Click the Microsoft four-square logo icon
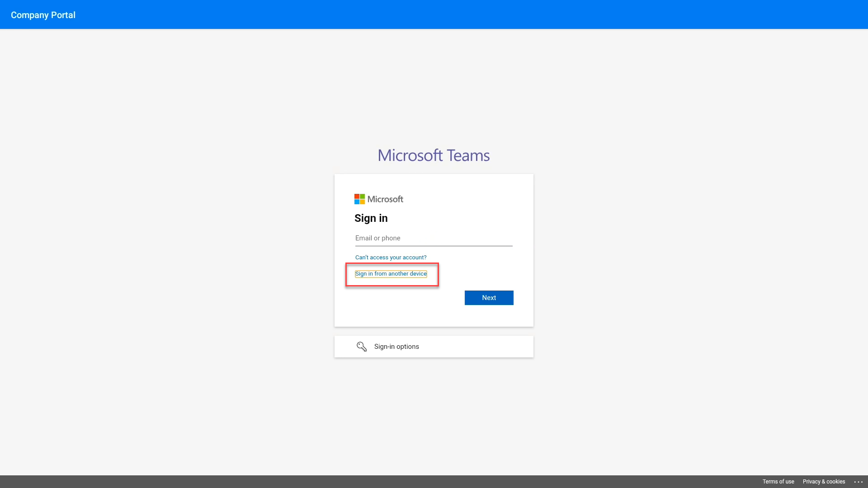Screen dimensions: 868x488 click(359, 199)
